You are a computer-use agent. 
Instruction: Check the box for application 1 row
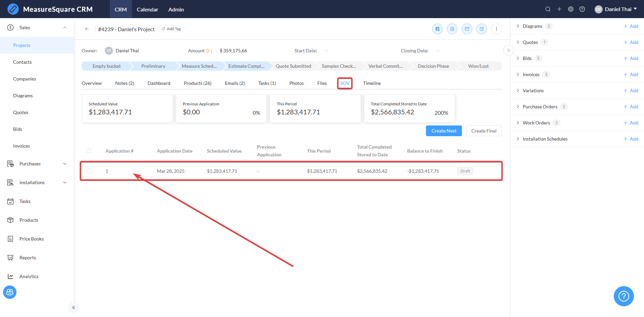coord(89,171)
